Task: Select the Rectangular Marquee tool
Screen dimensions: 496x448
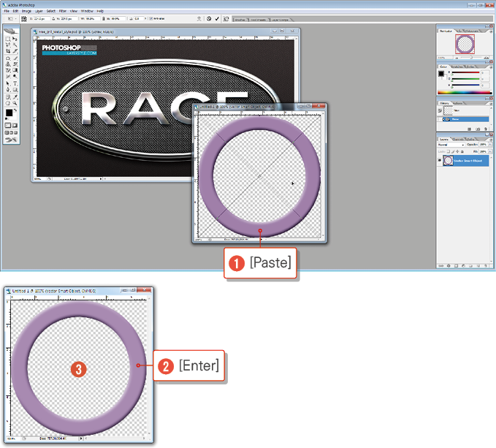Action: coord(8,39)
